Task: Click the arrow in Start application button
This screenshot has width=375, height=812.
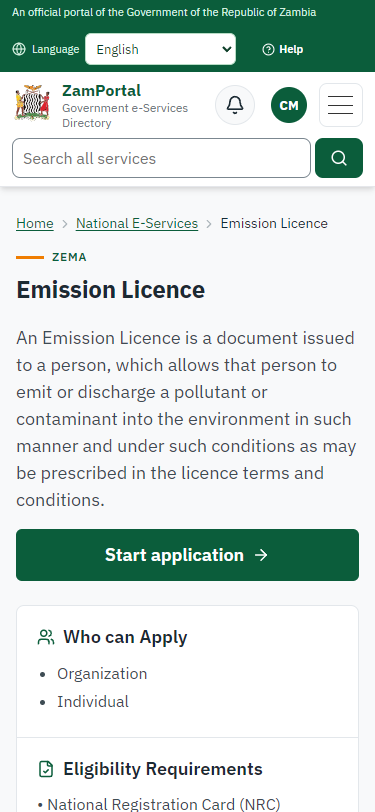Action: coord(262,555)
